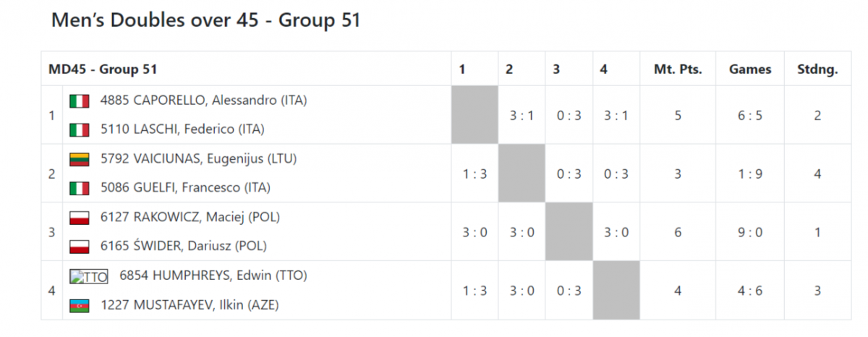Click the Lithuanian flag beside VAICIUNAS

pos(80,159)
